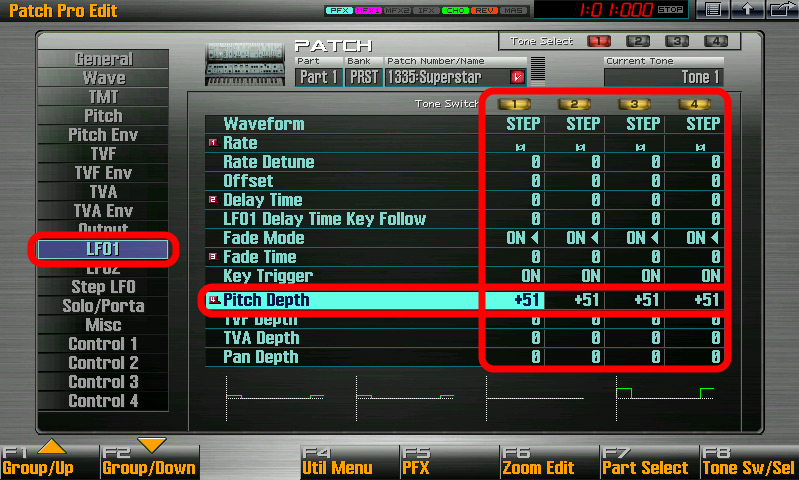
Task: Click the PFX effect indicator
Action: (339, 10)
